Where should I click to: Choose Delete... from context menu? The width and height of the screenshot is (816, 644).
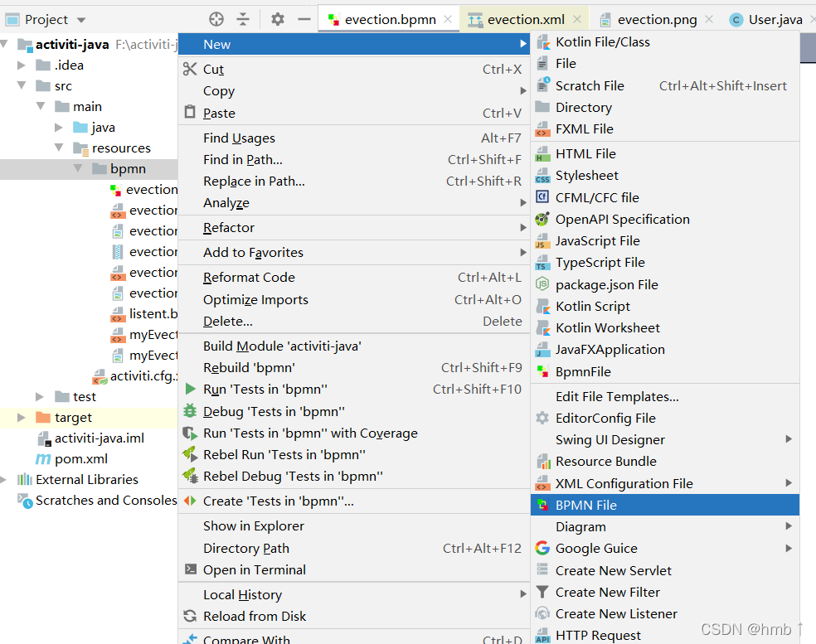pyautogui.click(x=354, y=321)
